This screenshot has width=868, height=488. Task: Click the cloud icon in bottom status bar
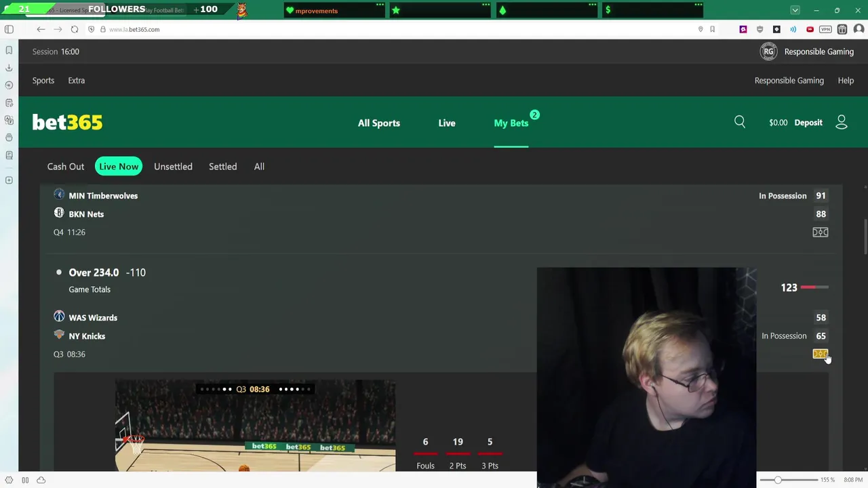41,480
